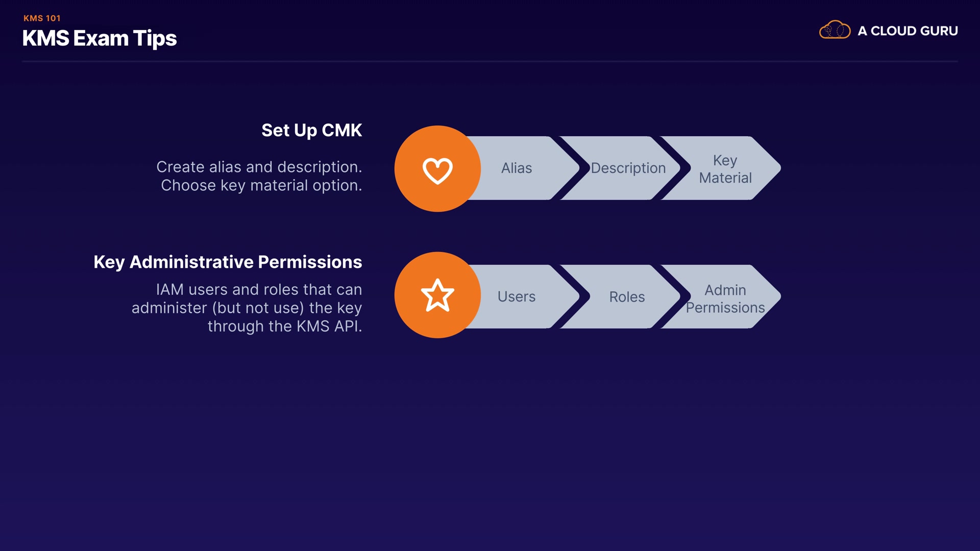Click the KMS Exam Tips title

click(100, 38)
